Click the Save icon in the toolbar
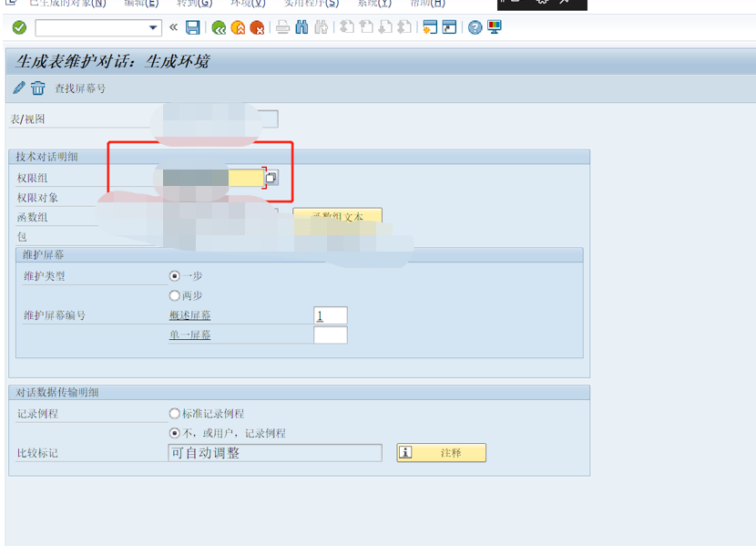 193,27
